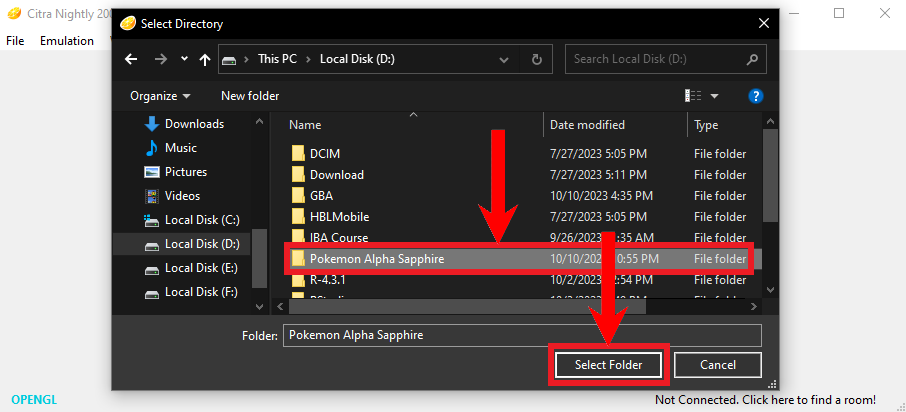Click the Up directory arrow

tap(206, 60)
